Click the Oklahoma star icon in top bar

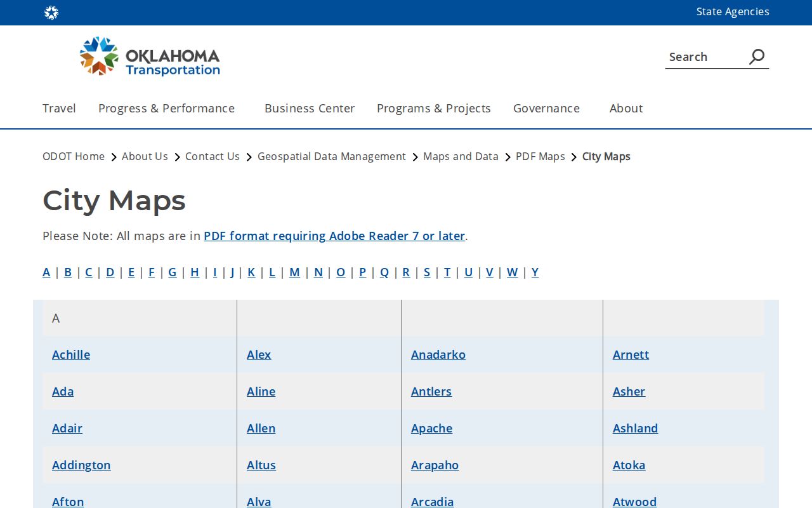51,13
